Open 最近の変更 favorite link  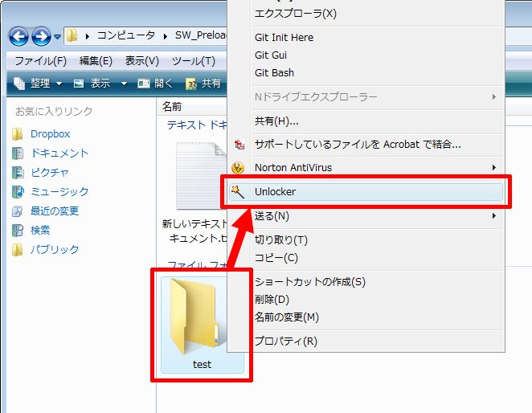coord(55,211)
